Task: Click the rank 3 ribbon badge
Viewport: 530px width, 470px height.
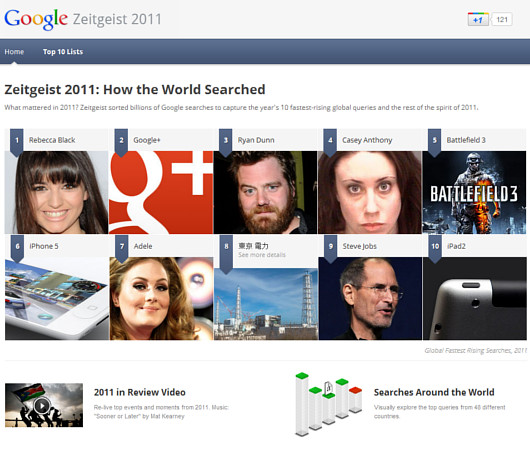Action: [x=226, y=142]
